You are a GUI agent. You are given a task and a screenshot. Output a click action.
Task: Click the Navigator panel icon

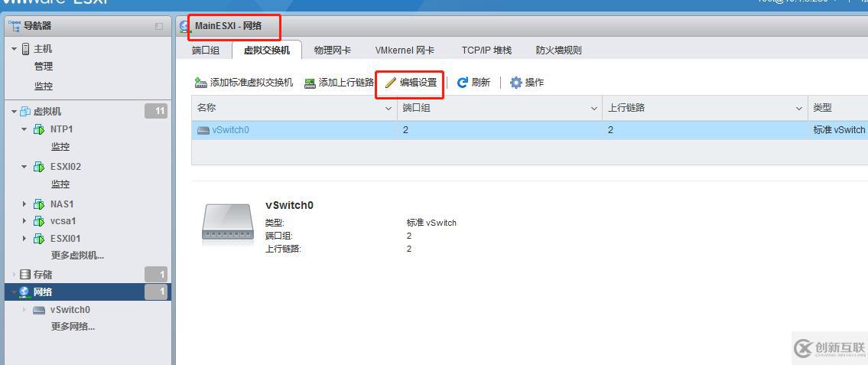click(x=15, y=25)
